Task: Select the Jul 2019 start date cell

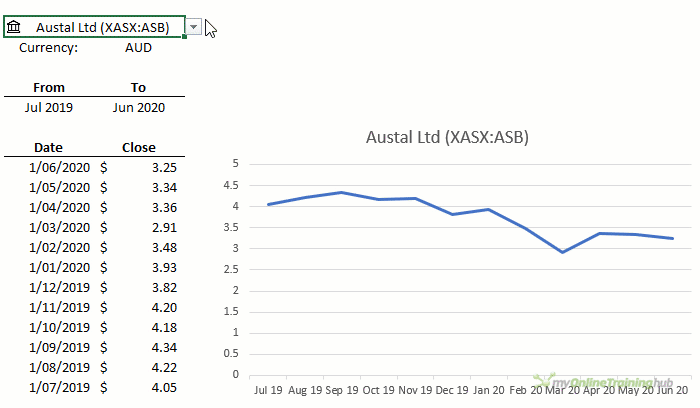Action: coord(49,108)
